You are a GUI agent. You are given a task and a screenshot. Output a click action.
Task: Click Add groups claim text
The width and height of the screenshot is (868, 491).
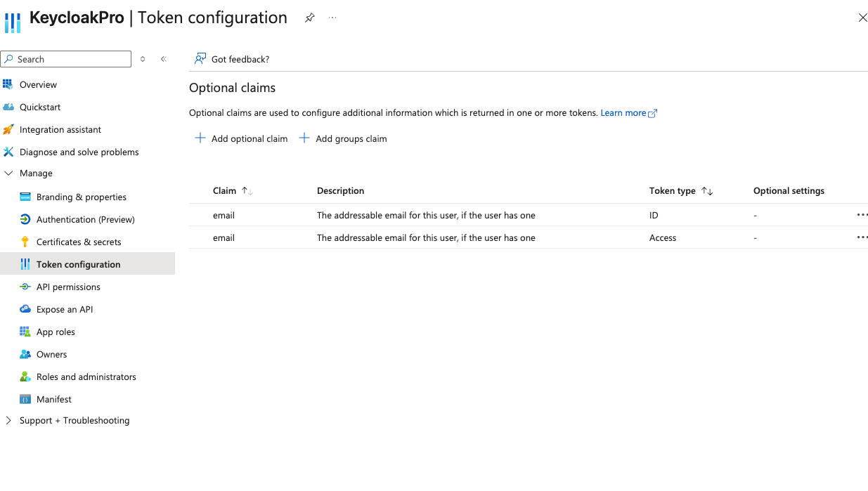click(351, 138)
